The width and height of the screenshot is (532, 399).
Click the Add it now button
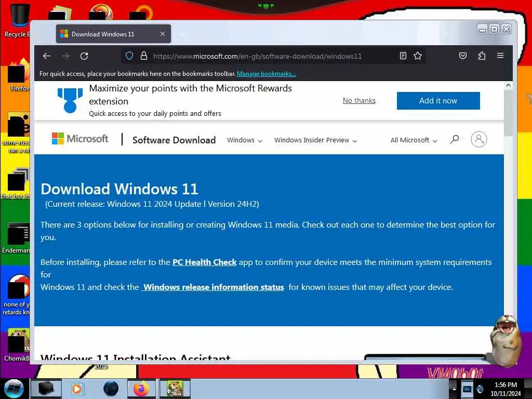click(x=438, y=101)
